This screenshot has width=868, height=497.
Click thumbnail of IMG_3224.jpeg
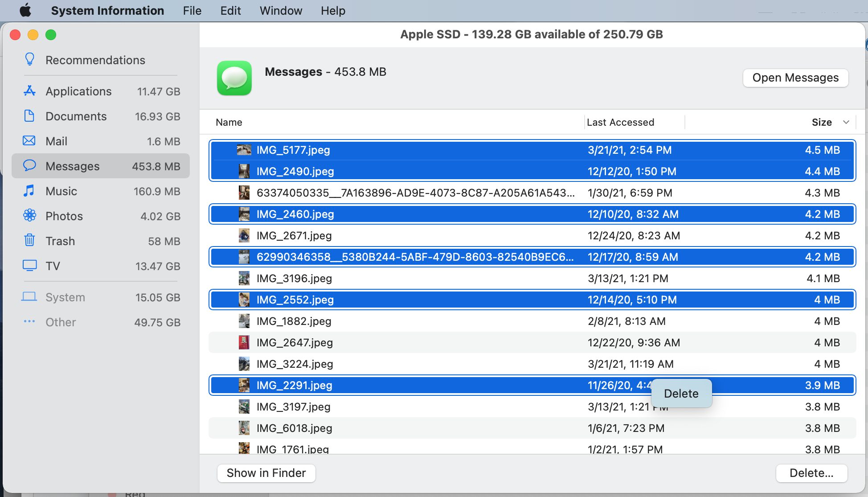[x=244, y=364]
